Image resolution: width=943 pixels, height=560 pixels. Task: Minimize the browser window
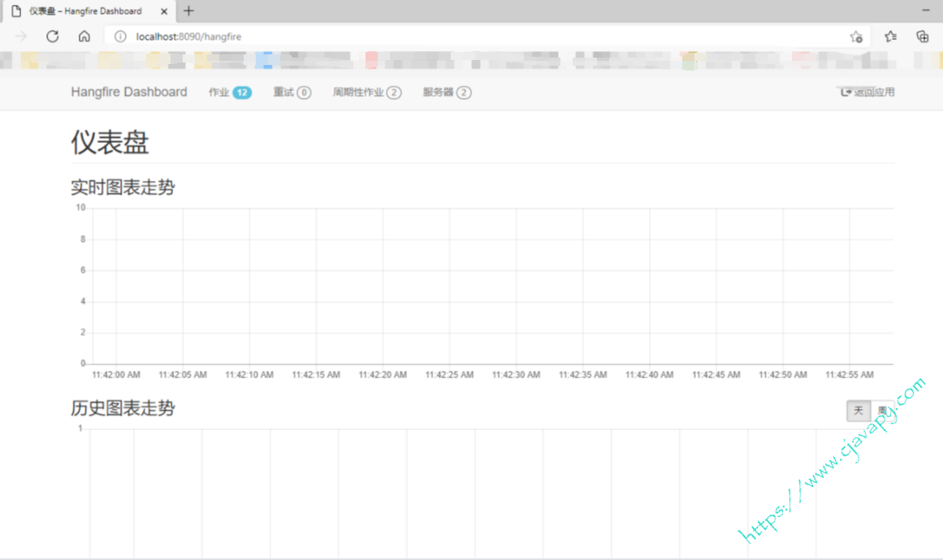click(926, 11)
